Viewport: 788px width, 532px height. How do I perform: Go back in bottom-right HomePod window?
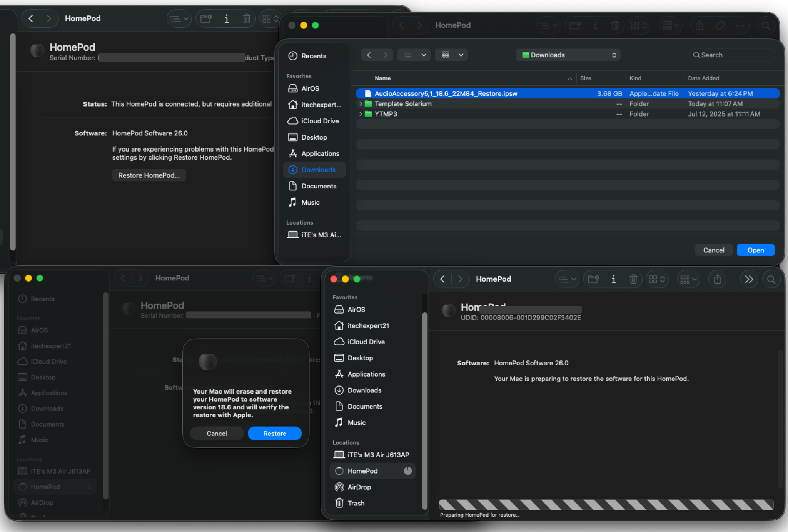[442, 279]
